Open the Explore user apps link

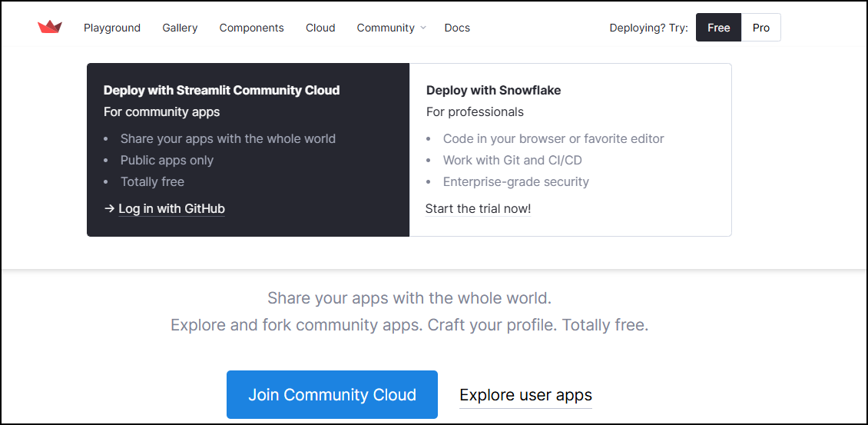pyautogui.click(x=526, y=395)
